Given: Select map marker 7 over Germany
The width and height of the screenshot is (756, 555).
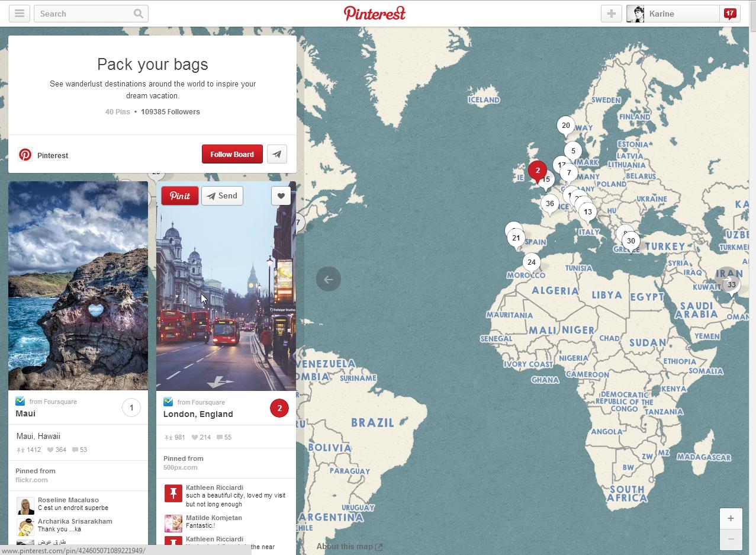Looking at the screenshot, I should click(569, 174).
